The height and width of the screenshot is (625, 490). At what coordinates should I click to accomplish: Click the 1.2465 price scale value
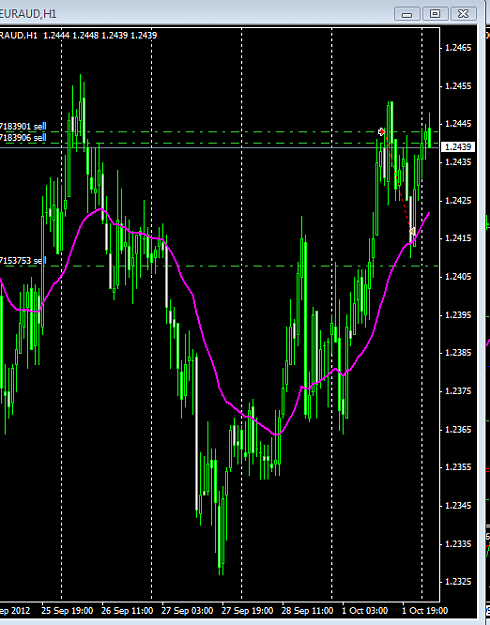coord(458,48)
